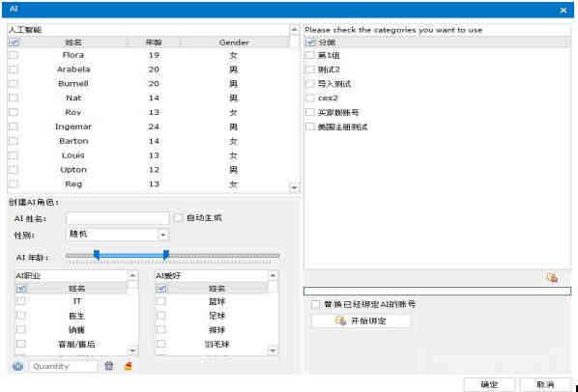Open the 性别 gender dropdown
This screenshot has width=578, height=392.
(163, 235)
